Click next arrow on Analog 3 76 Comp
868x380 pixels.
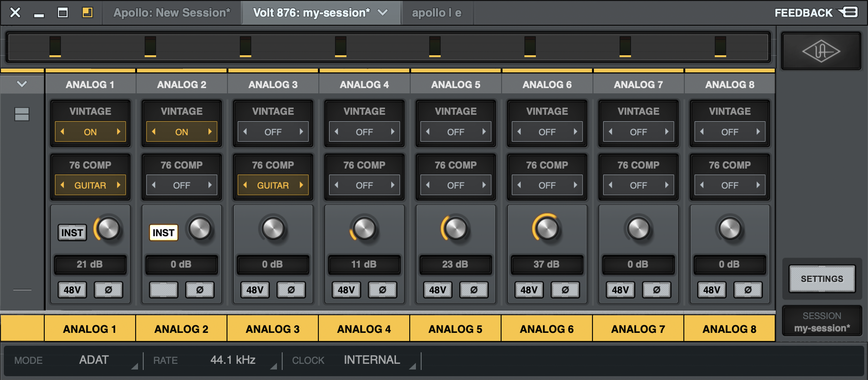[301, 185]
